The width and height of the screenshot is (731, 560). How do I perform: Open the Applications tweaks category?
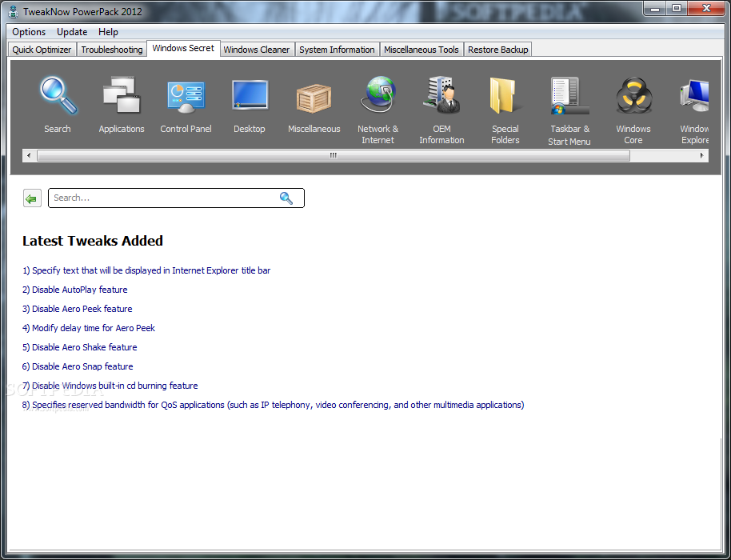[x=122, y=105]
